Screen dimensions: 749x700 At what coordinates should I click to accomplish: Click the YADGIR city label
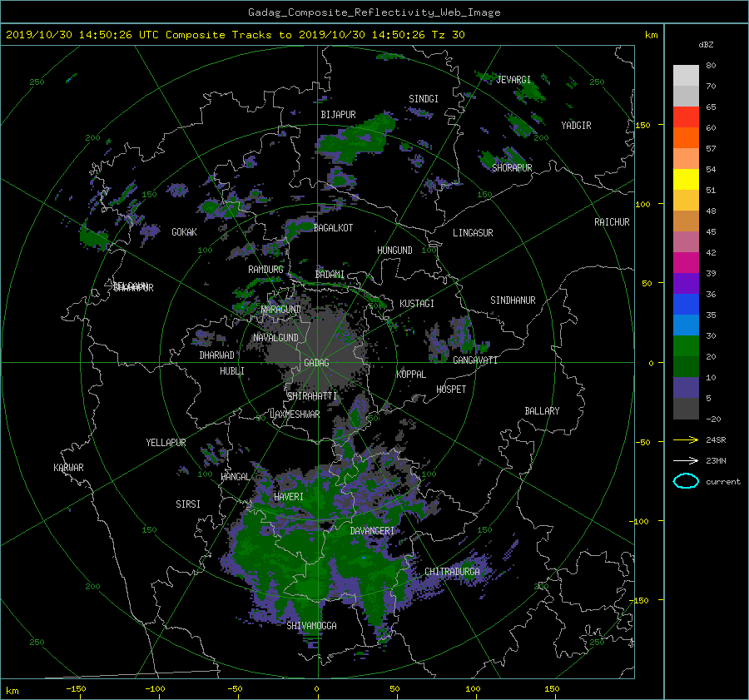pos(576,126)
